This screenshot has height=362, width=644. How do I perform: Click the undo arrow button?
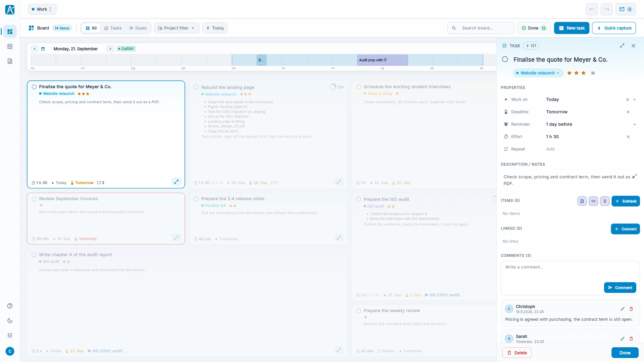tap(592, 9)
